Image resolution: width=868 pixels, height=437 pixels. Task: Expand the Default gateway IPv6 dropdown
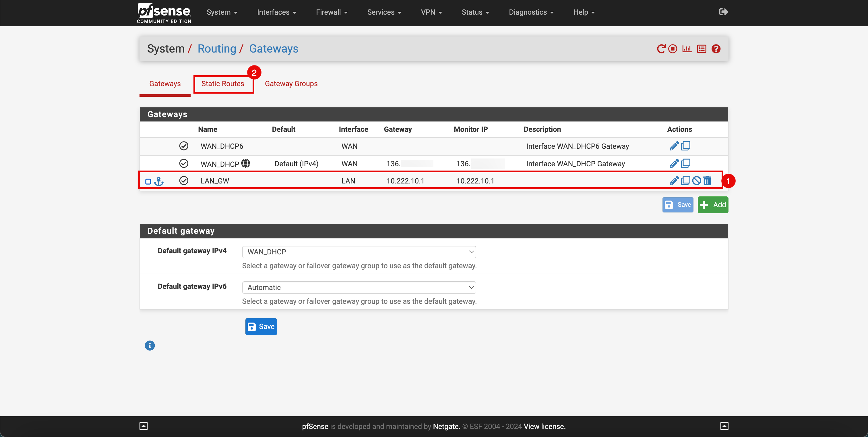tap(359, 287)
